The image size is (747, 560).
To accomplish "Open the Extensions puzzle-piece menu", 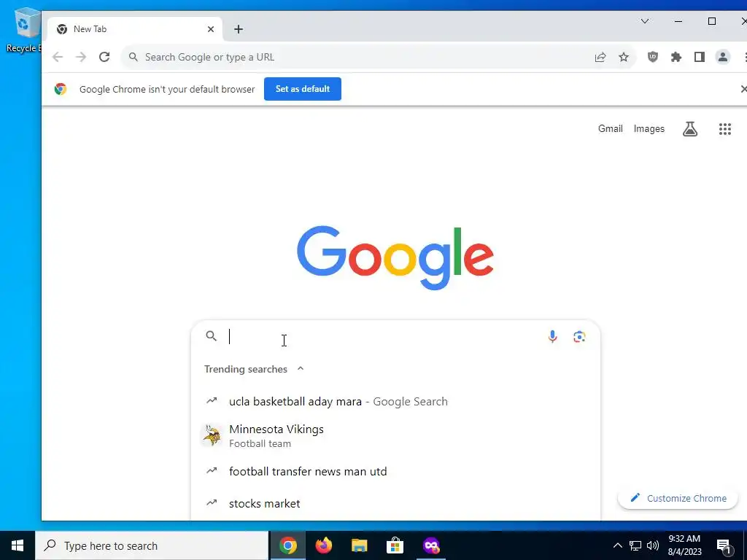I will point(676,57).
